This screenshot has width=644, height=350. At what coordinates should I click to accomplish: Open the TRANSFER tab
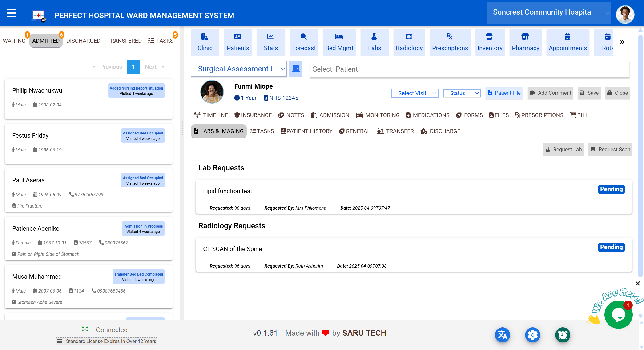click(395, 131)
